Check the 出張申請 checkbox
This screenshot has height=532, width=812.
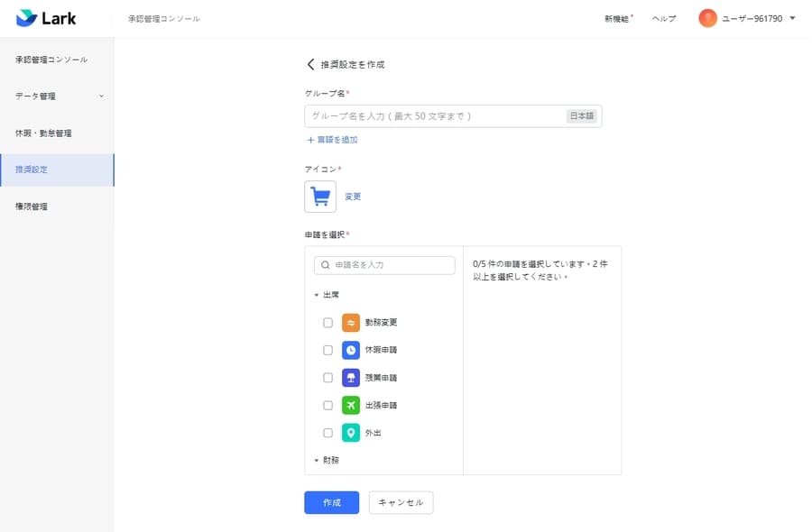(328, 405)
